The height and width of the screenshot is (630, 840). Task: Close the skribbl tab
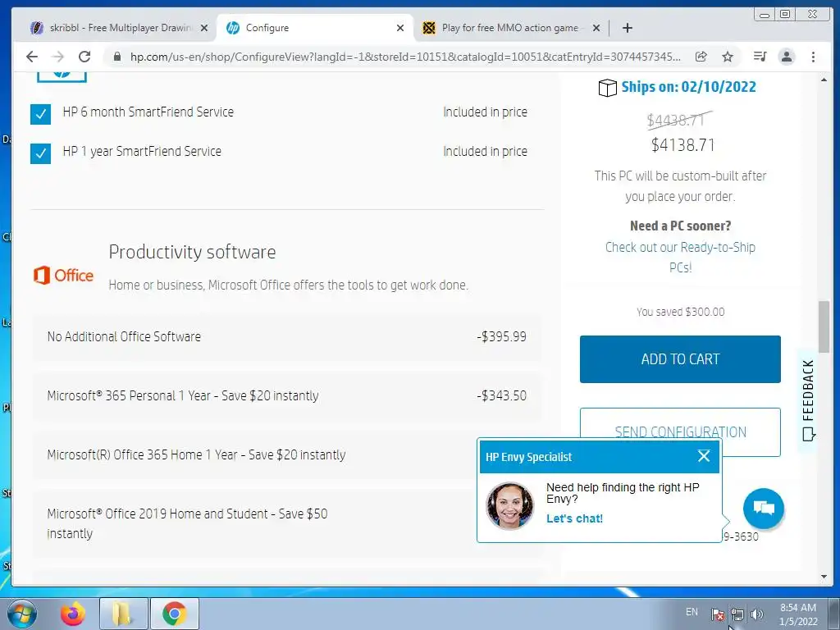204,28
